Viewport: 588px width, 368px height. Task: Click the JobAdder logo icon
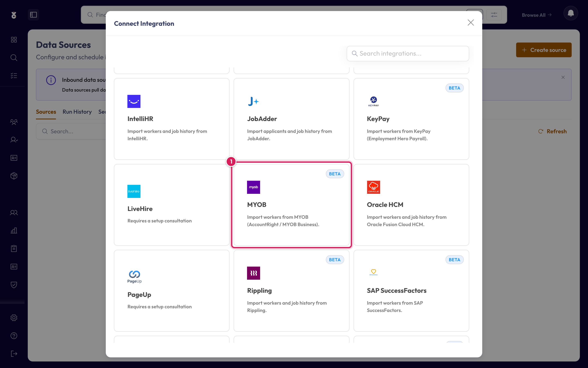(x=253, y=101)
